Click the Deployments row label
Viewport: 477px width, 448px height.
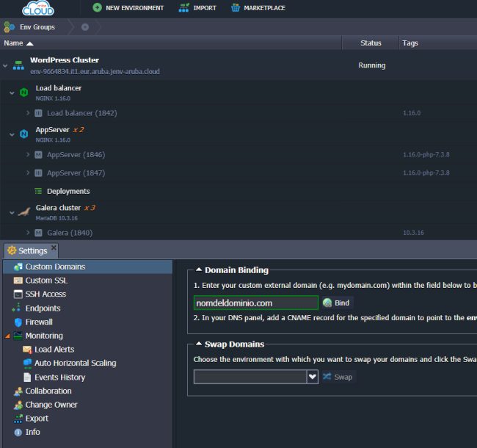[x=68, y=191]
